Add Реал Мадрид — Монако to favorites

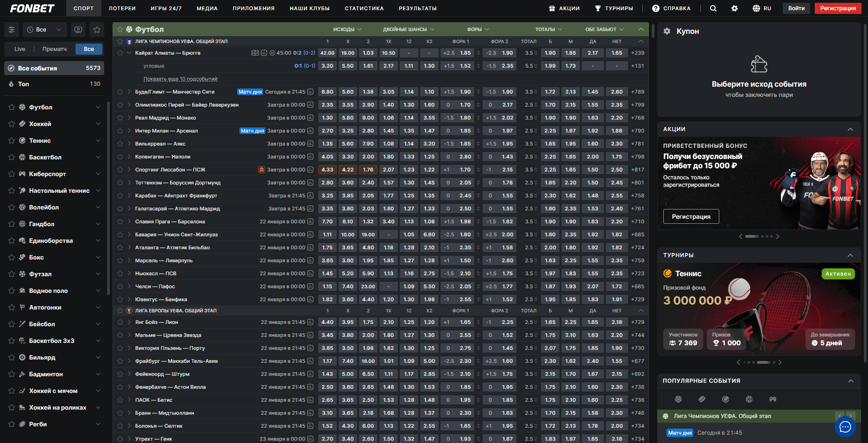120,118
